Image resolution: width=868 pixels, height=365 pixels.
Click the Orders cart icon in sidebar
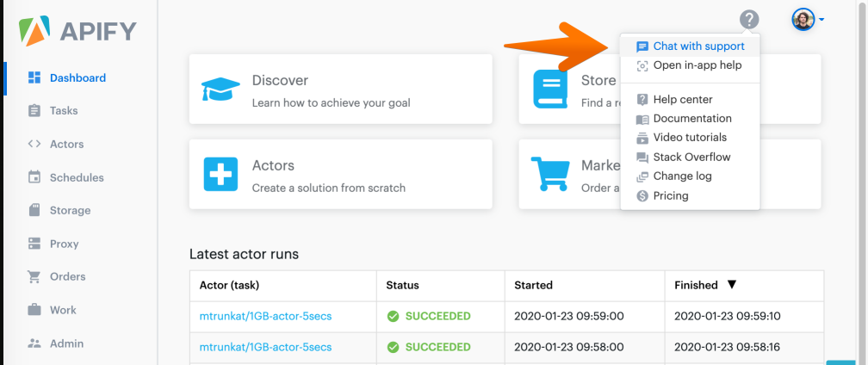click(x=34, y=276)
